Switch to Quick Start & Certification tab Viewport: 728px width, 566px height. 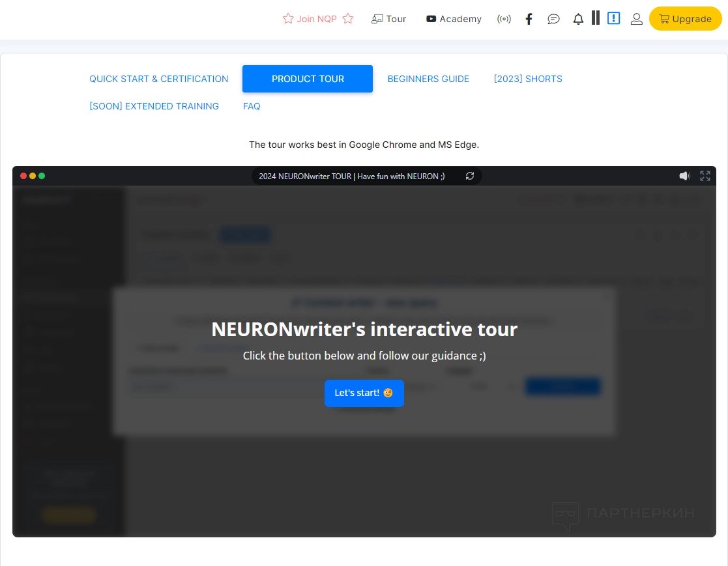pos(159,79)
